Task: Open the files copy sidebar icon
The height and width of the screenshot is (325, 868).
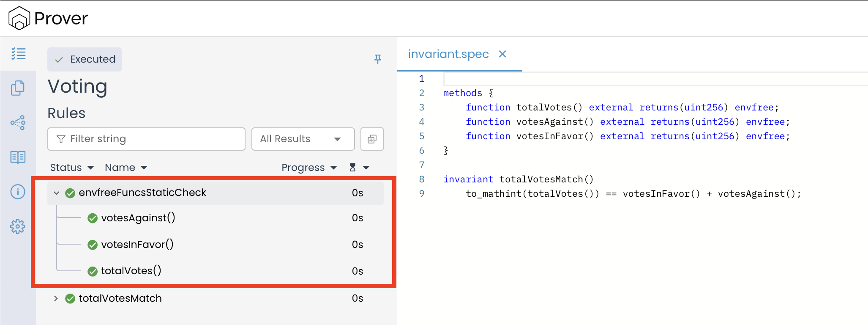Action: 18,88
